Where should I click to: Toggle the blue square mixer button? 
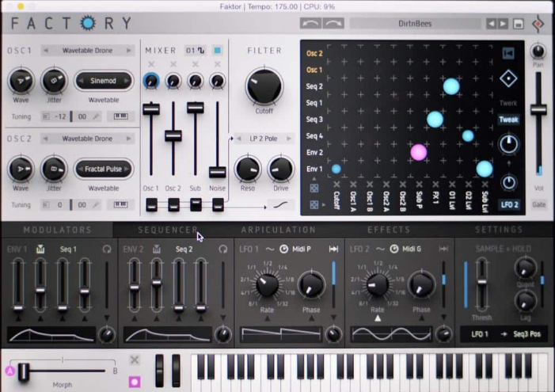point(217,50)
